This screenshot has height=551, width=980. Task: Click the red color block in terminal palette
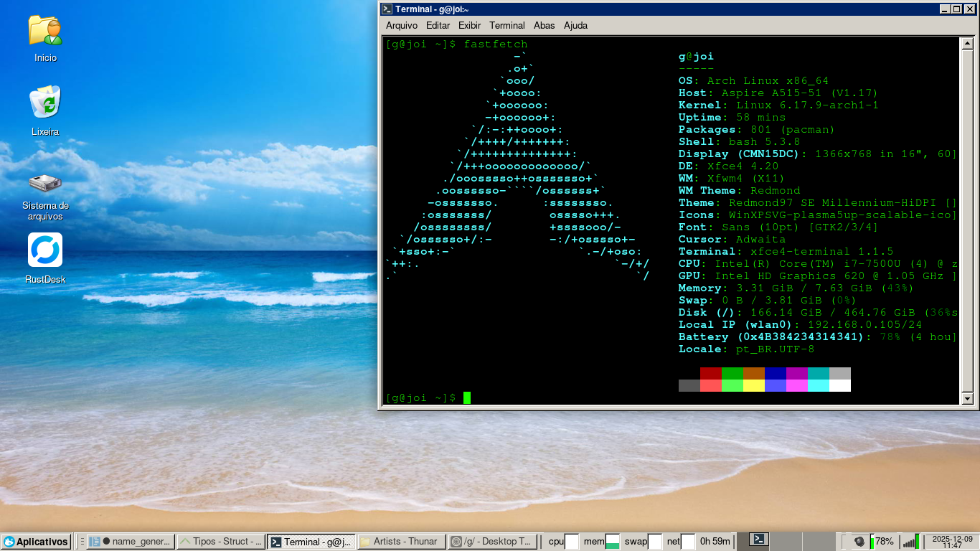[x=711, y=373]
